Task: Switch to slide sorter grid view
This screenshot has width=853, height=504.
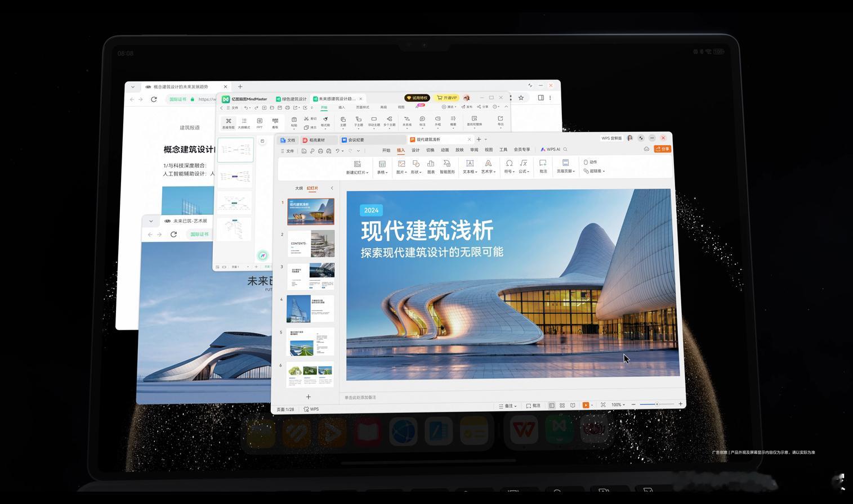Action: [562, 405]
